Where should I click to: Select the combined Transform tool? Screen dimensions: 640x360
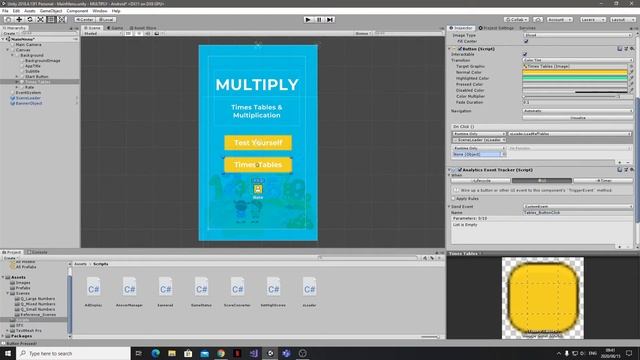point(61,19)
